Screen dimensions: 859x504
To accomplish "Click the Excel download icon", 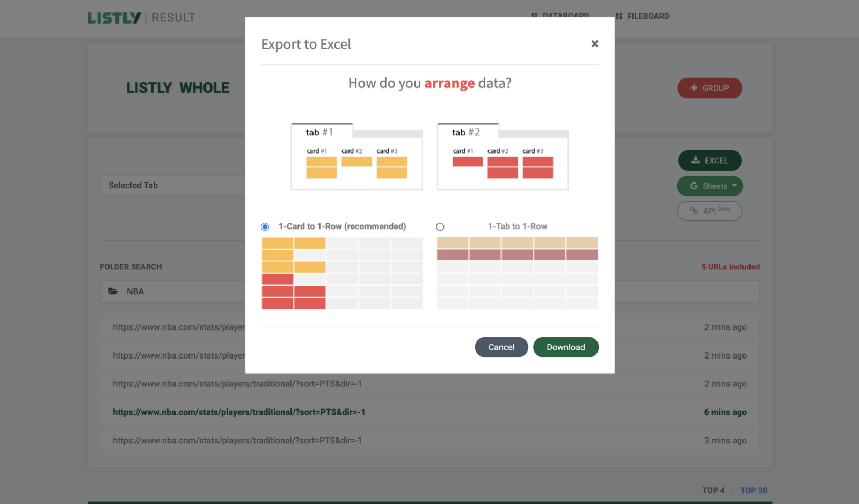I will 695,160.
